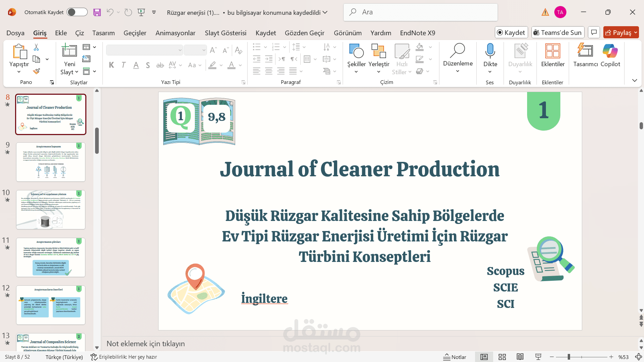The image size is (644, 362).
Task: Toggle text shadow (S)
Action: coord(148,65)
